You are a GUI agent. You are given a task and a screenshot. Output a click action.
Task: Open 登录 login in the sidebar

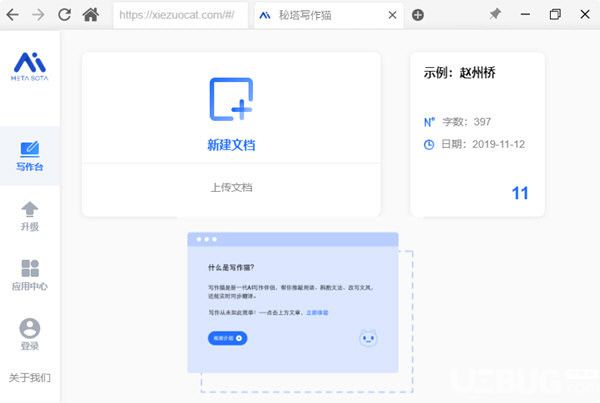(29, 334)
